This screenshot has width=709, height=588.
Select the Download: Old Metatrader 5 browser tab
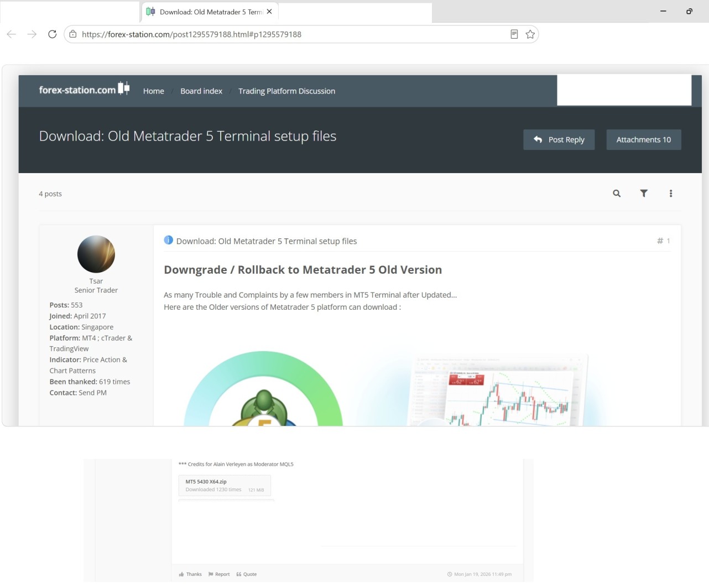(x=210, y=12)
